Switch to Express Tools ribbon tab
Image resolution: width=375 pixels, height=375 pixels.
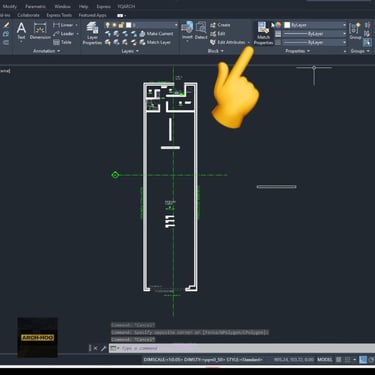coord(59,15)
